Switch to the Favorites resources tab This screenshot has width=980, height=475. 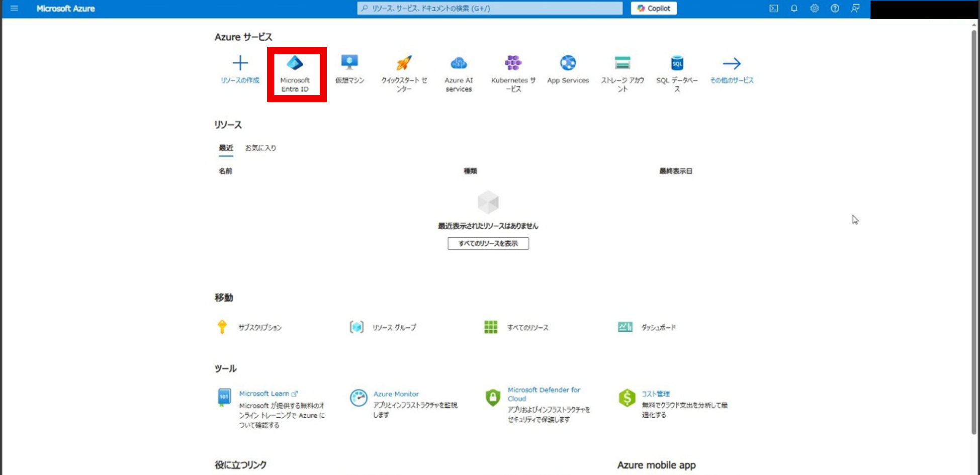pyautogui.click(x=260, y=148)
